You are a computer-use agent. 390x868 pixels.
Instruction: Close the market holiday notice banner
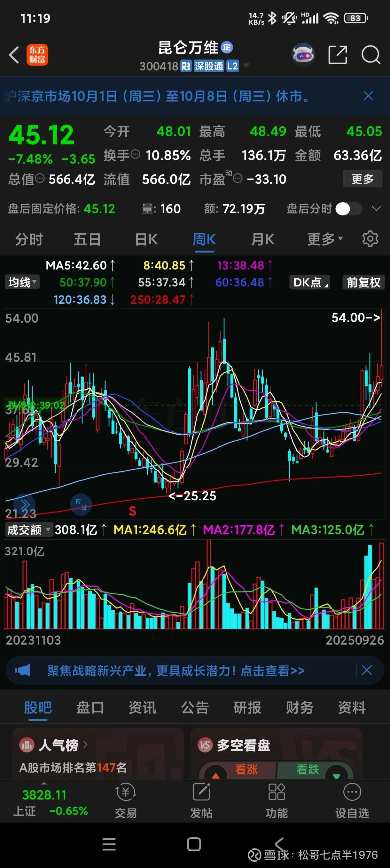369,96
